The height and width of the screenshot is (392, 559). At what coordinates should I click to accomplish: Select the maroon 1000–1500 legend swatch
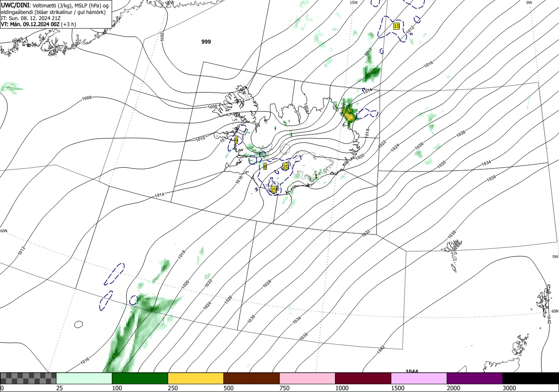[363, 378]
